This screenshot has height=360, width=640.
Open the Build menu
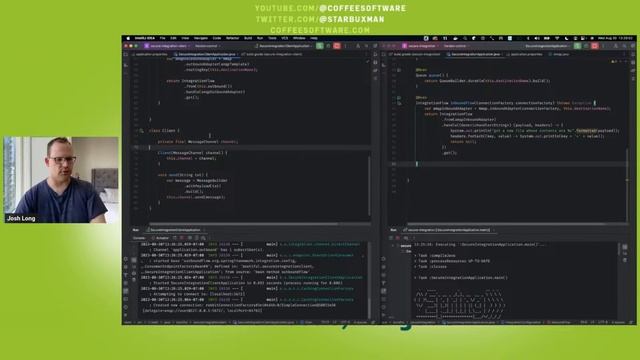(x=248, y=38)
